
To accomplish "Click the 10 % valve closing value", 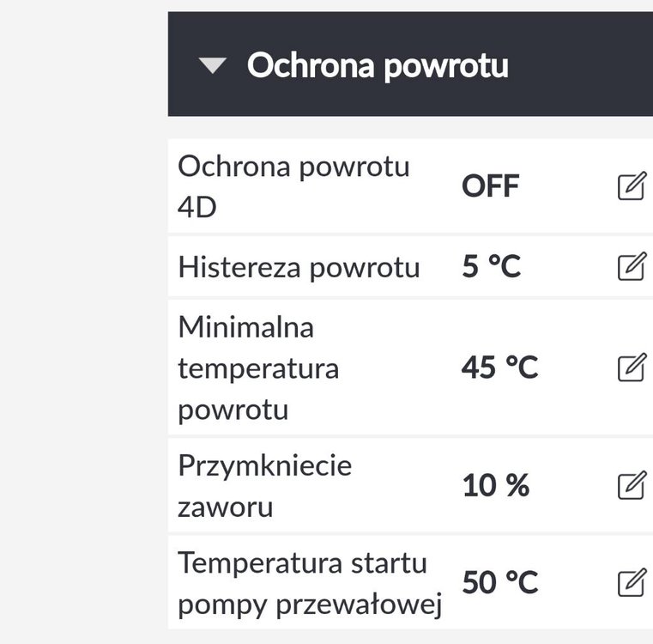I will pyautogui.click(x=495, y=486).
